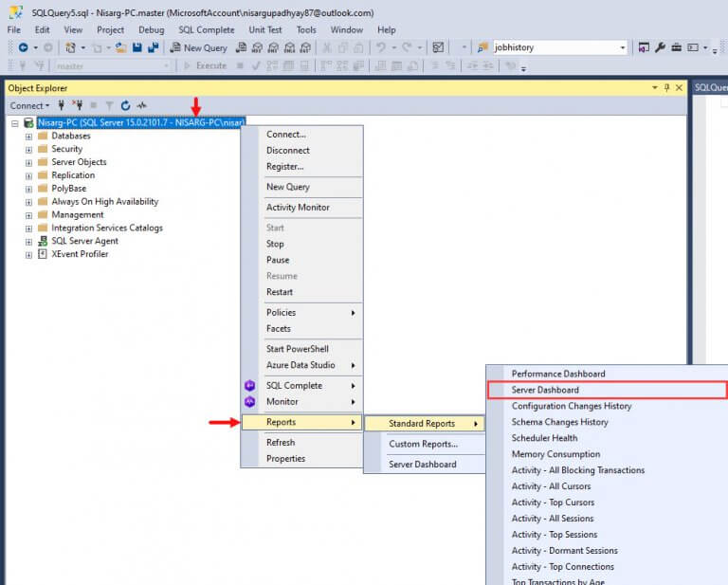This screenshot has width=728, height=585.
Task: Collapse the Nisarg-PC server node
Action: 15,123
